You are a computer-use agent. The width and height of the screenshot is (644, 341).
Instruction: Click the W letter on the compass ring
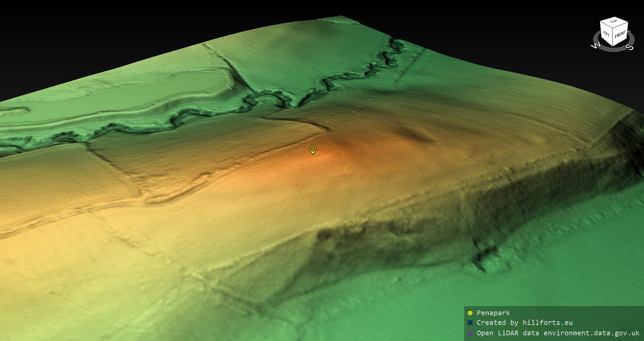596,46
